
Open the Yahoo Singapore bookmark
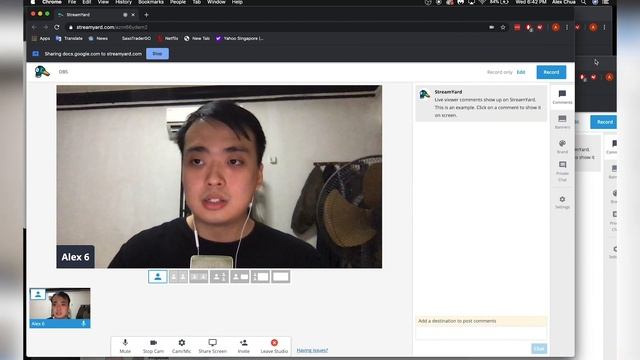pyautogui.click(x=240, y=38)
